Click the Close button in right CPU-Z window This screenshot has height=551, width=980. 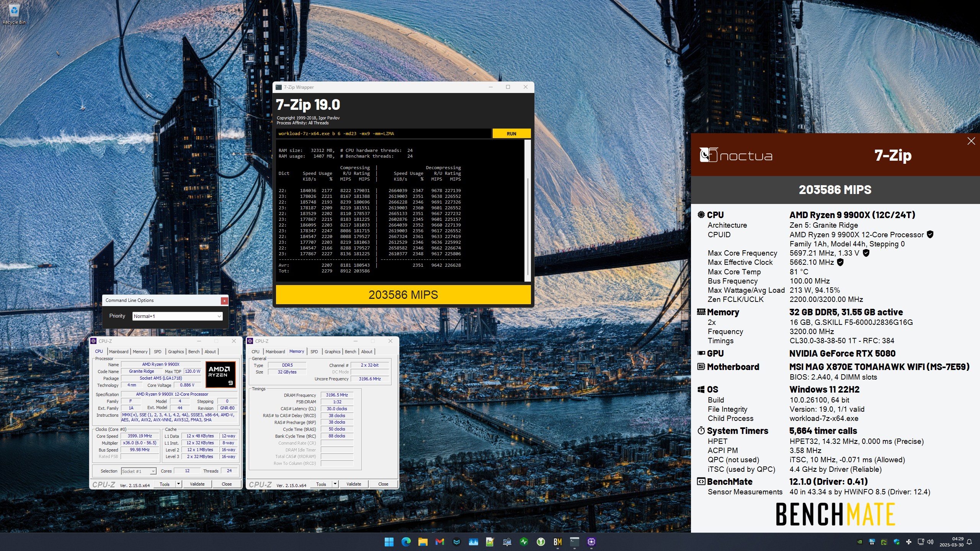click(383, 484)
